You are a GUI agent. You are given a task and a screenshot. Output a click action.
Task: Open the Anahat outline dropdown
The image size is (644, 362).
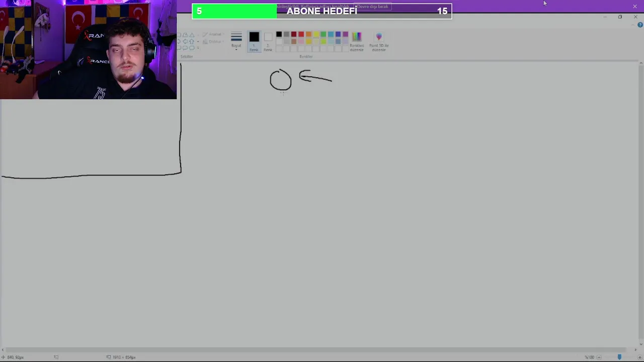click(x=213, y=34)
